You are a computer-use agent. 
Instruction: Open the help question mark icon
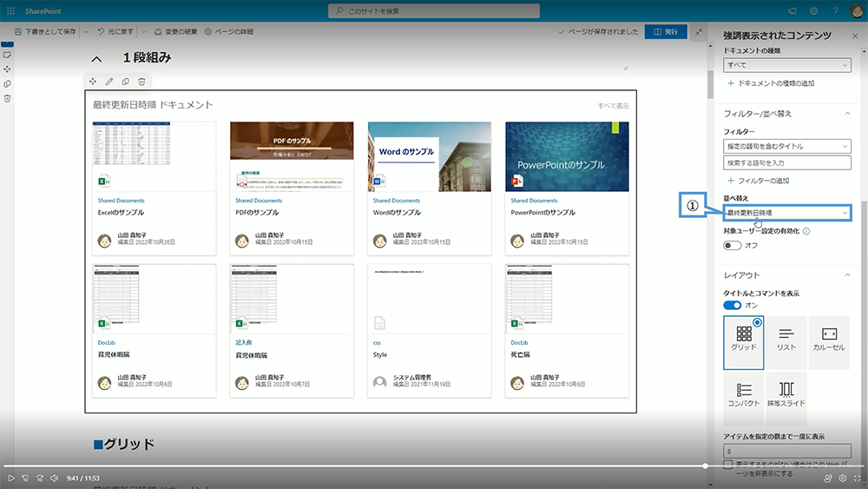(x=835, y=10)
